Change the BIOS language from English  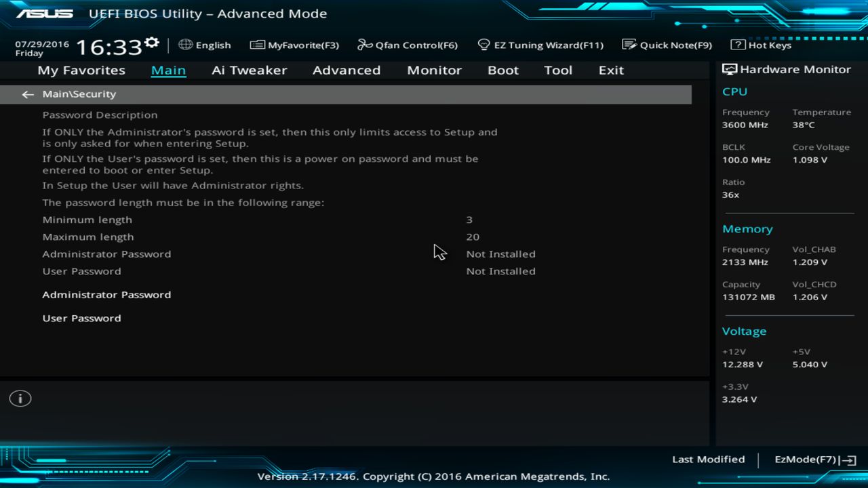(x=204, y=45)
